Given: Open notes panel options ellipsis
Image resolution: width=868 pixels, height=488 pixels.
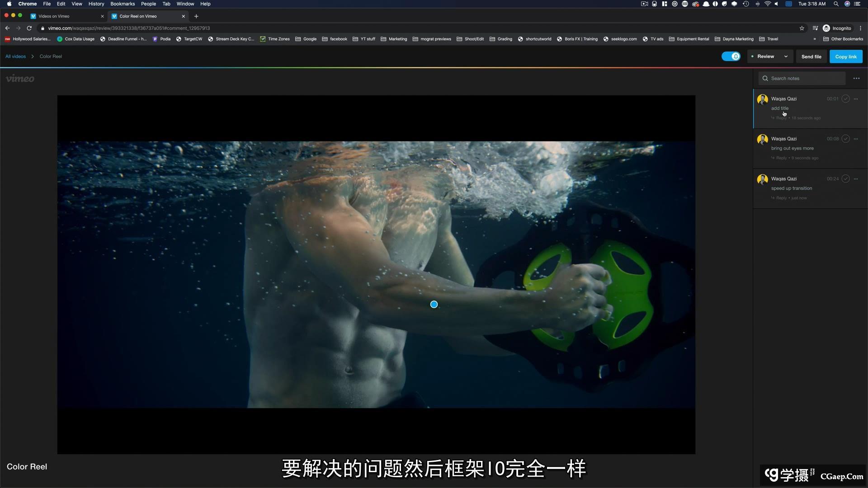Looking at the screenshot, I should (x=856, y=78).
